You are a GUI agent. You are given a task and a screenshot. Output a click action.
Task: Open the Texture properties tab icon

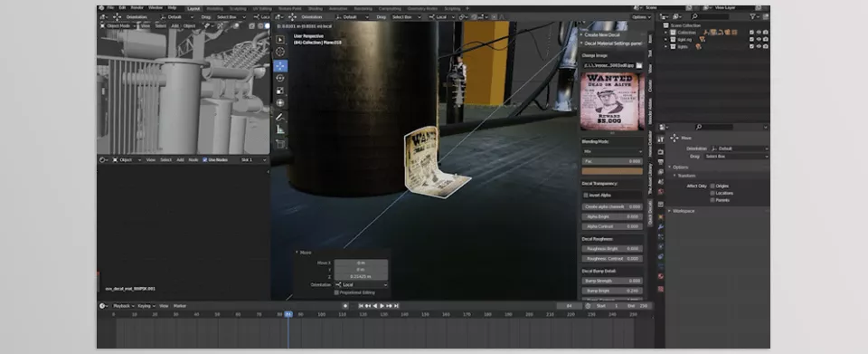pyautogui.click(x=660, y=289)
